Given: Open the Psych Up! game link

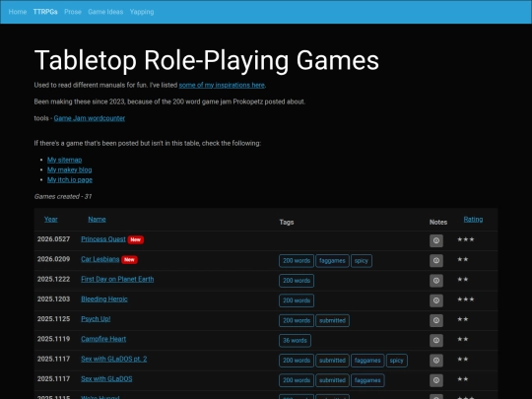Looking at the screenshot, I should click(96, 319).
